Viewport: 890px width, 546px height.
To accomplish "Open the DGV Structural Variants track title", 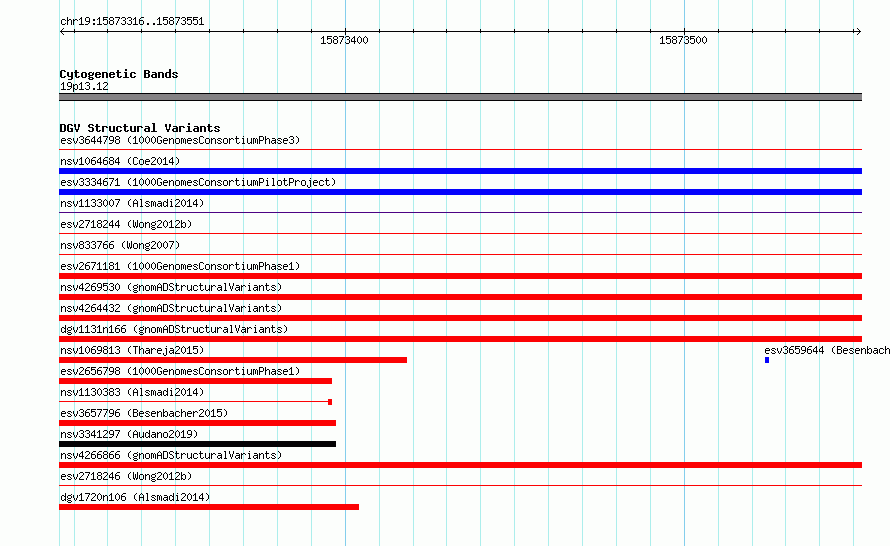I will click(140, 128).
